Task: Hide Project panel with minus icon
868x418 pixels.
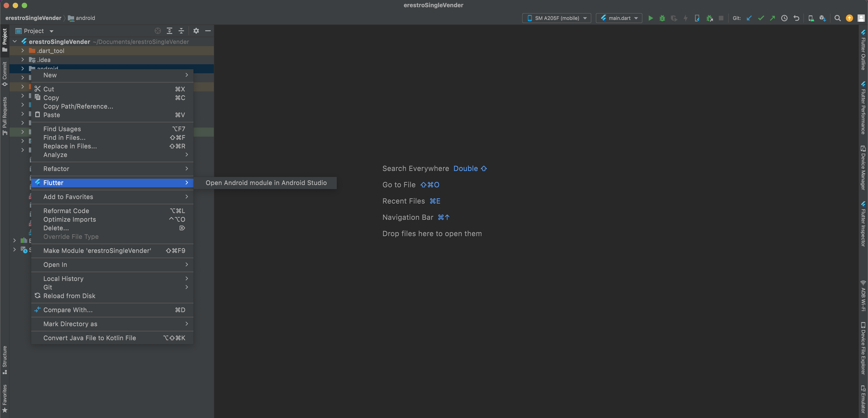Action: click(x=208, y=31)
